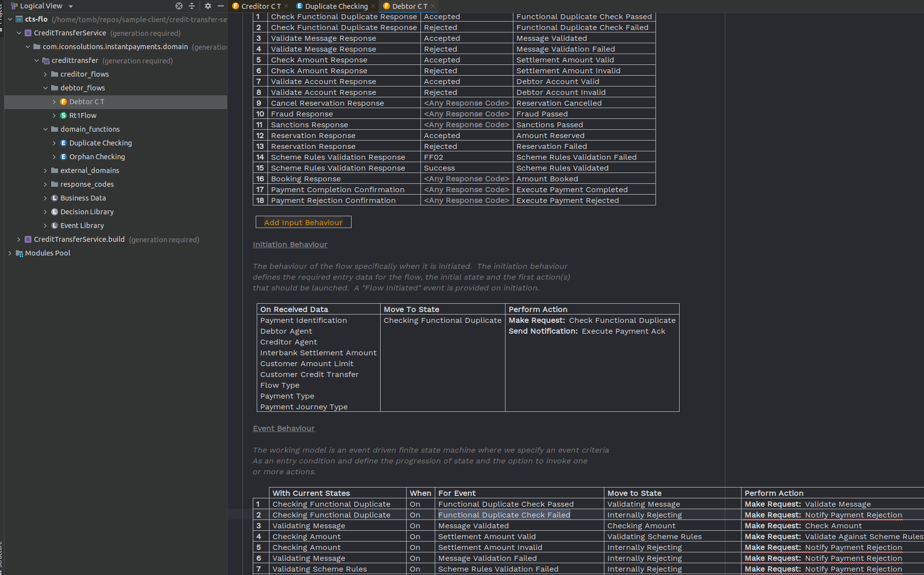
Task: Click the Add Input Behaviour button
Action: 303,222
